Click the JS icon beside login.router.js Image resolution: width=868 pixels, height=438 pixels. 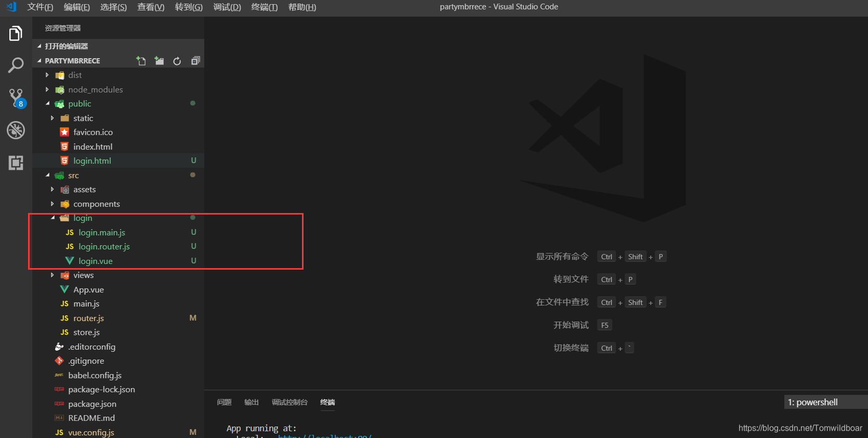(70, 247)
